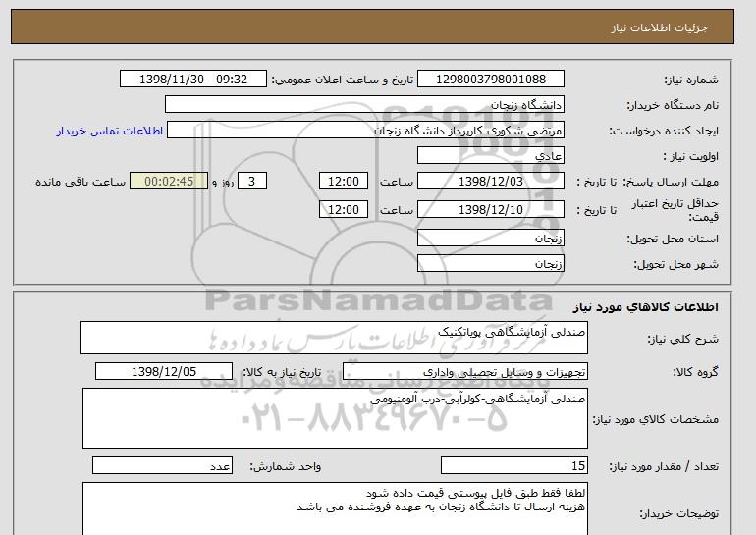Click the price validity date 1398/12/10
Screen dimensions: 756x535
(x=490, y=210)
